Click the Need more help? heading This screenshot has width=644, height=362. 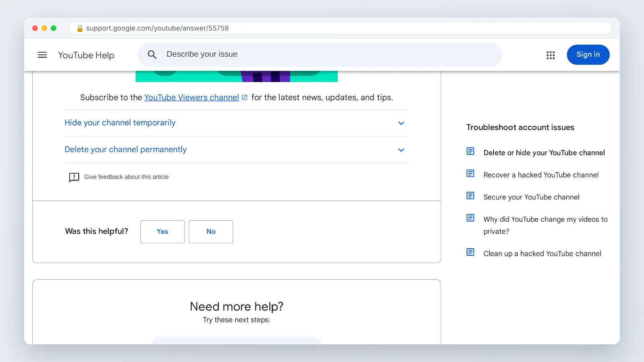[237, 306]
